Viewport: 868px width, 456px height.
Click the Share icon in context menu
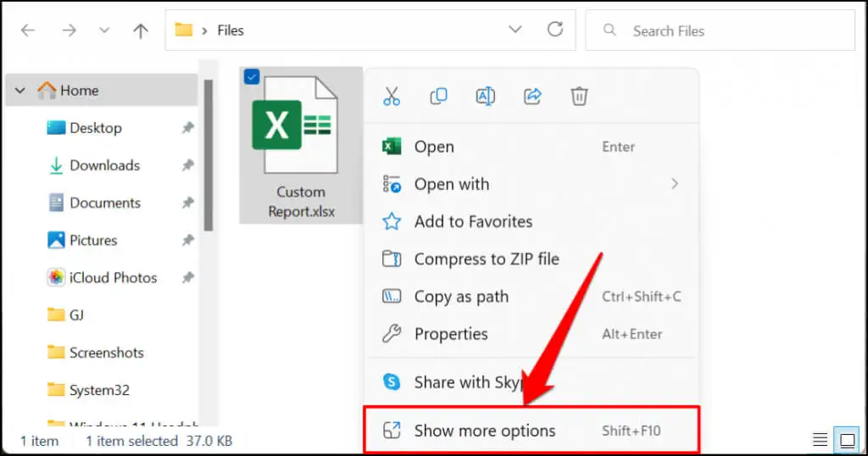pos(532,97)
